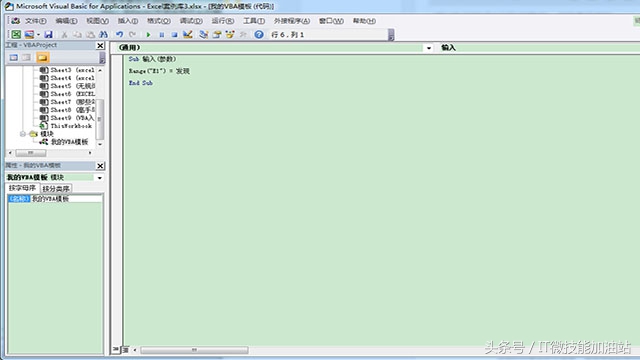Select ThisWorkbook in project tree
Viewport: 640px width, 360px height.
tap(66, 126)
